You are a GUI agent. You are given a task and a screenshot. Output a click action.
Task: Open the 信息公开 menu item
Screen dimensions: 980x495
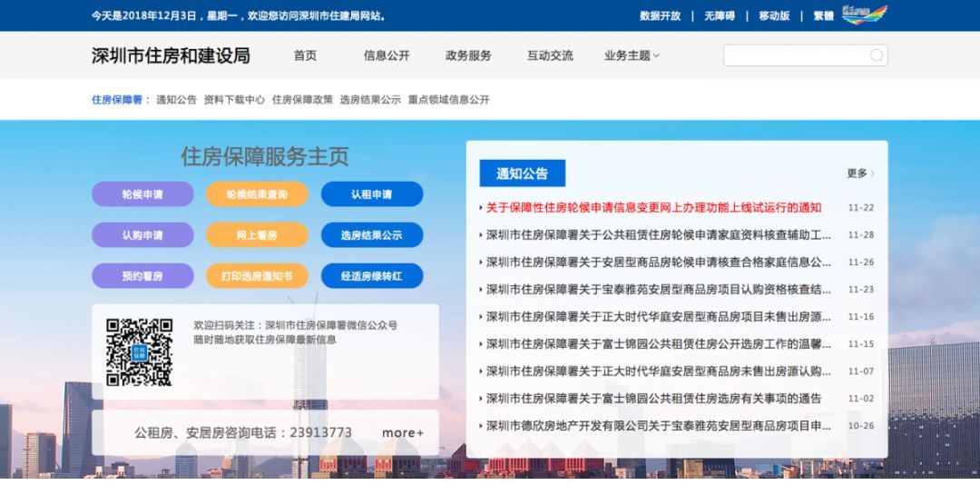387,55
